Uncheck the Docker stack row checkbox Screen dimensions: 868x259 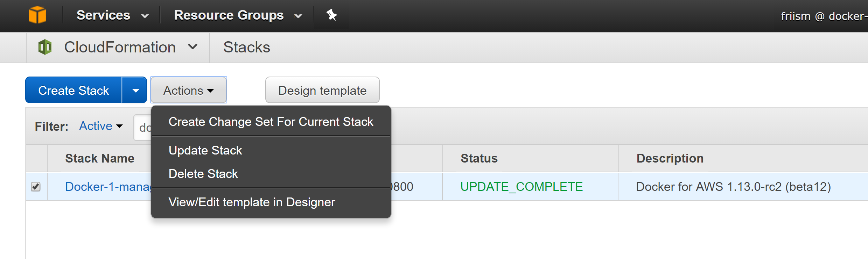[x=36, y=187]
